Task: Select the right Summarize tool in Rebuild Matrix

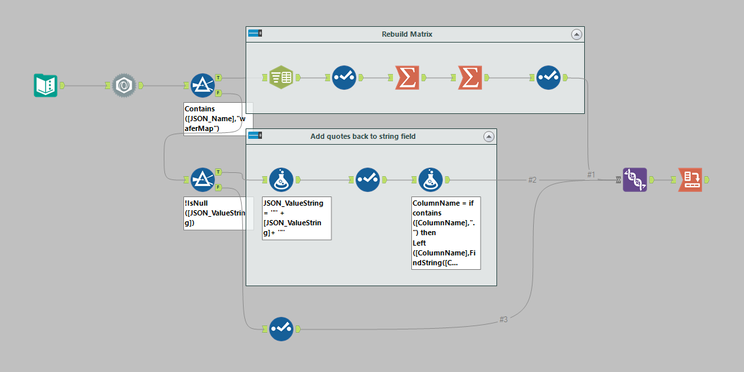Action: (x=470, y=77)
